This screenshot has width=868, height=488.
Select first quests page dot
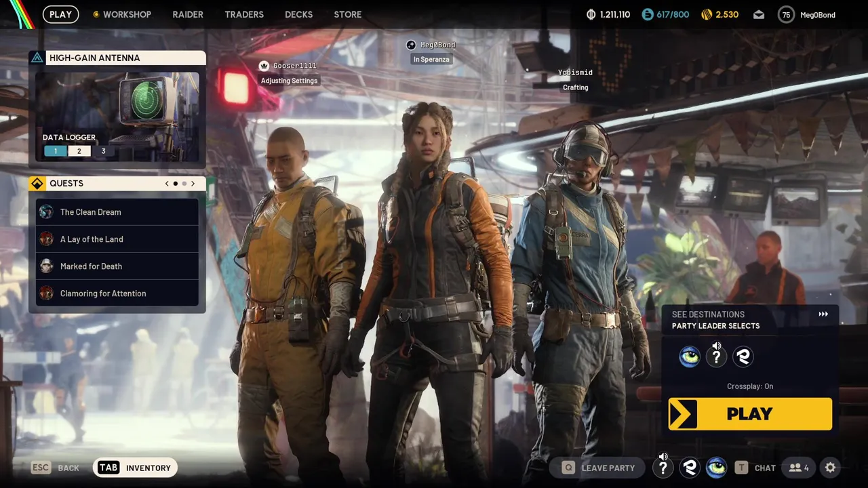176,184
